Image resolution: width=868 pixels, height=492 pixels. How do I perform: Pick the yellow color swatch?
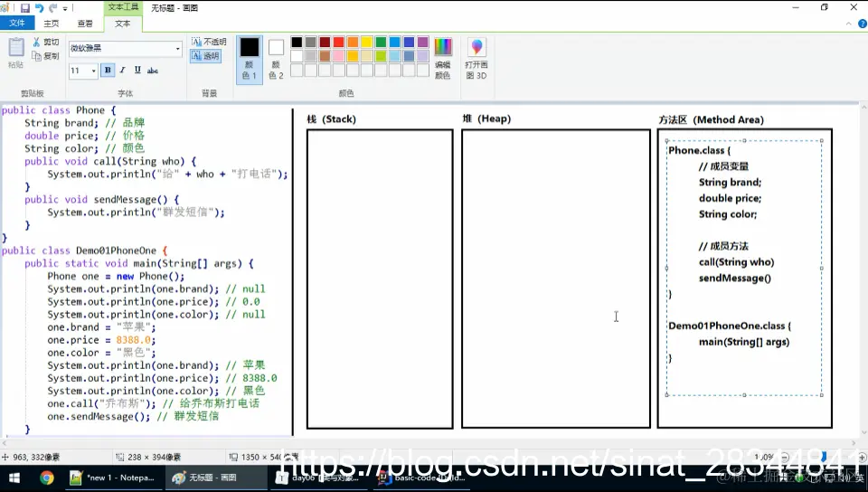[366, 43]
